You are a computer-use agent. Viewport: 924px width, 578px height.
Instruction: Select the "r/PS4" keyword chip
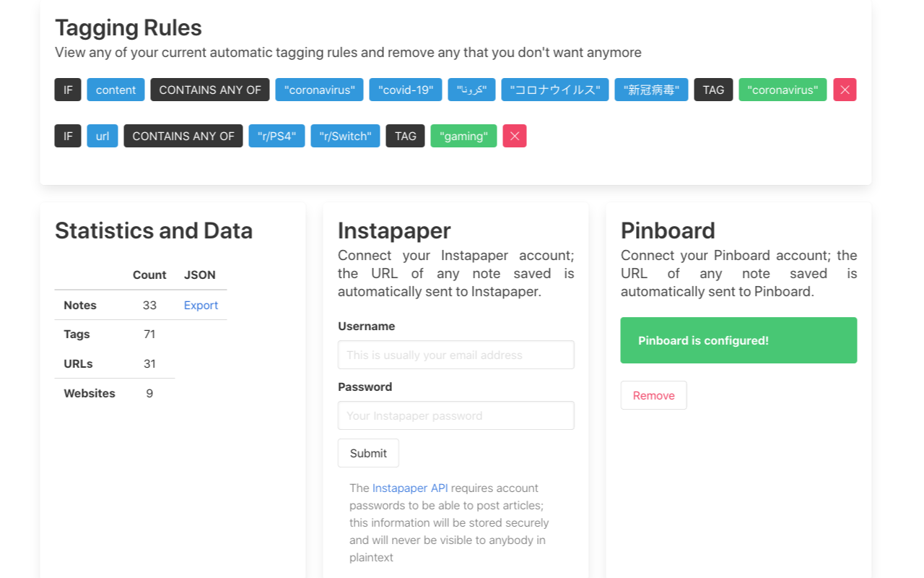(x=276, y=136)
